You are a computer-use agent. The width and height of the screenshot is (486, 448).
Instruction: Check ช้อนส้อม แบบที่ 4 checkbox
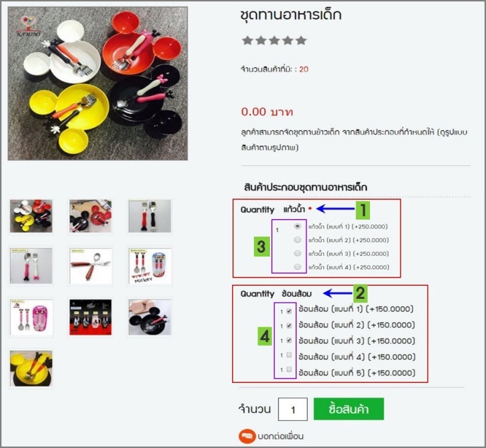coord(289,354)
